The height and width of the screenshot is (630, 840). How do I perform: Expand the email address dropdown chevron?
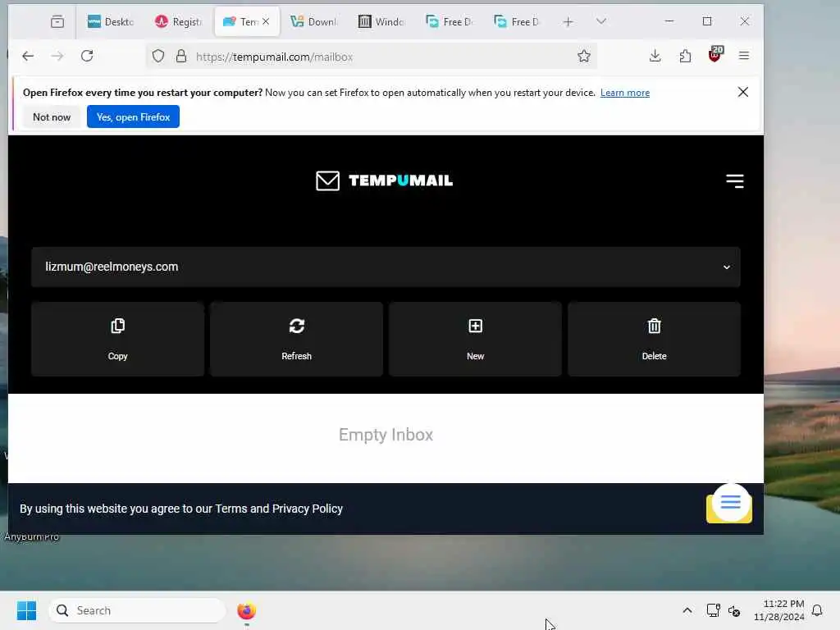(x=727, y=267)
